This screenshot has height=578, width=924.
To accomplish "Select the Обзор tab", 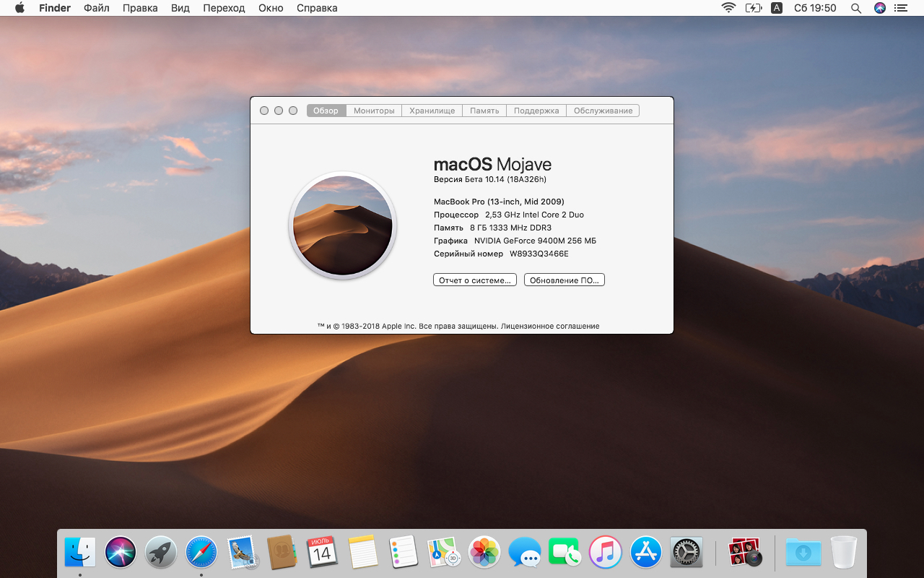I will point(326,111).
